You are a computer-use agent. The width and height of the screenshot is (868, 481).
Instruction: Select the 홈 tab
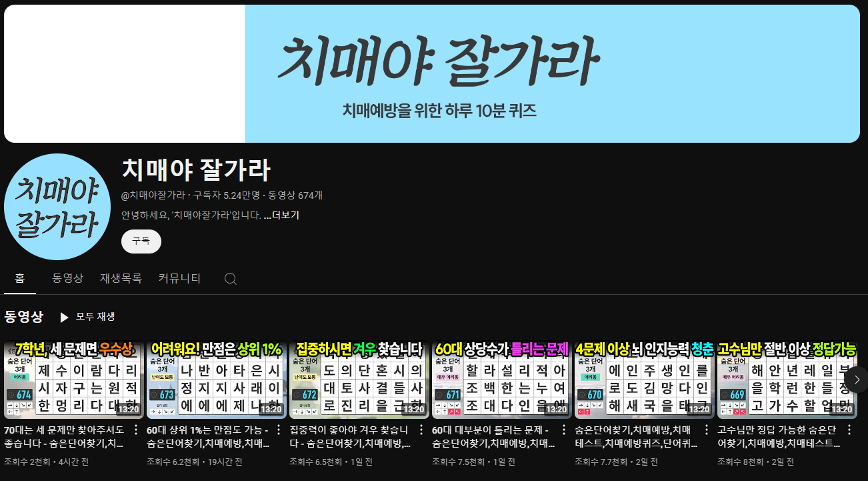[x=19, y=278]
